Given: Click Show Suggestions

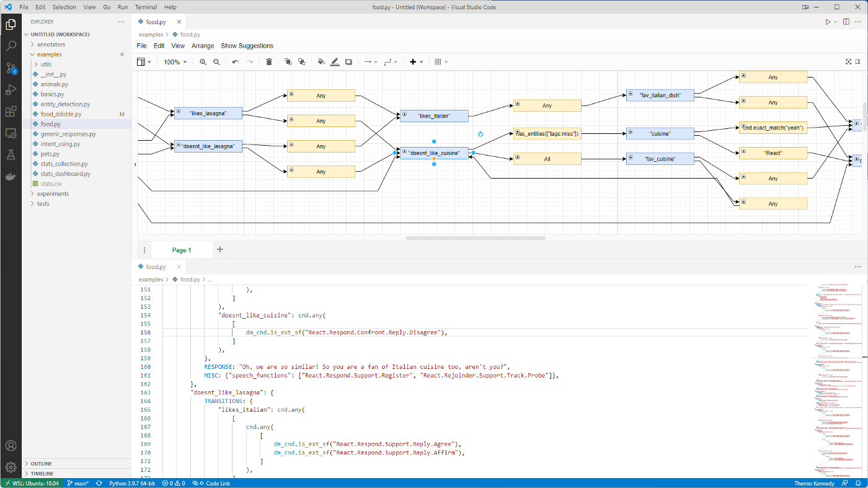Looking at the screenshot, I should tap(247, 46).
